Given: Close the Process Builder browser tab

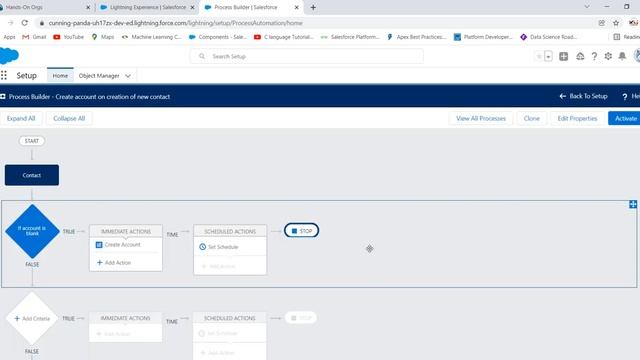Looking at the screenshot, I should tap(297, 7).
